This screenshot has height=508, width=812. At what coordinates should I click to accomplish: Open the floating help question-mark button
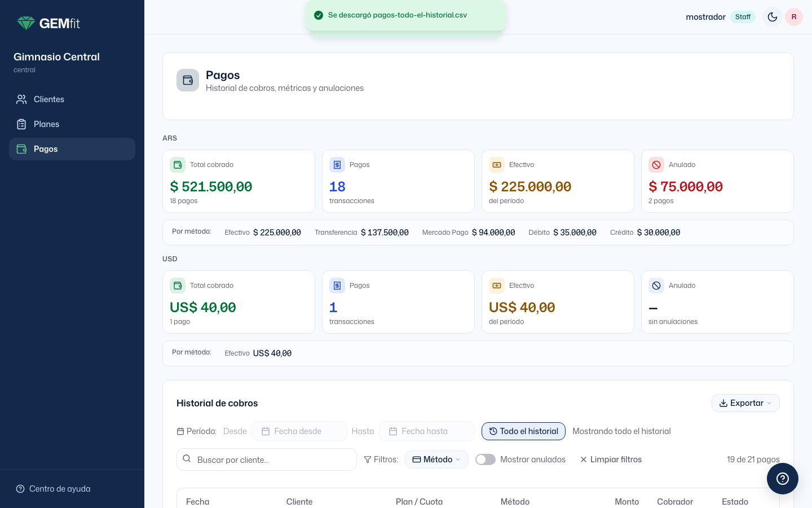[783, 479]
